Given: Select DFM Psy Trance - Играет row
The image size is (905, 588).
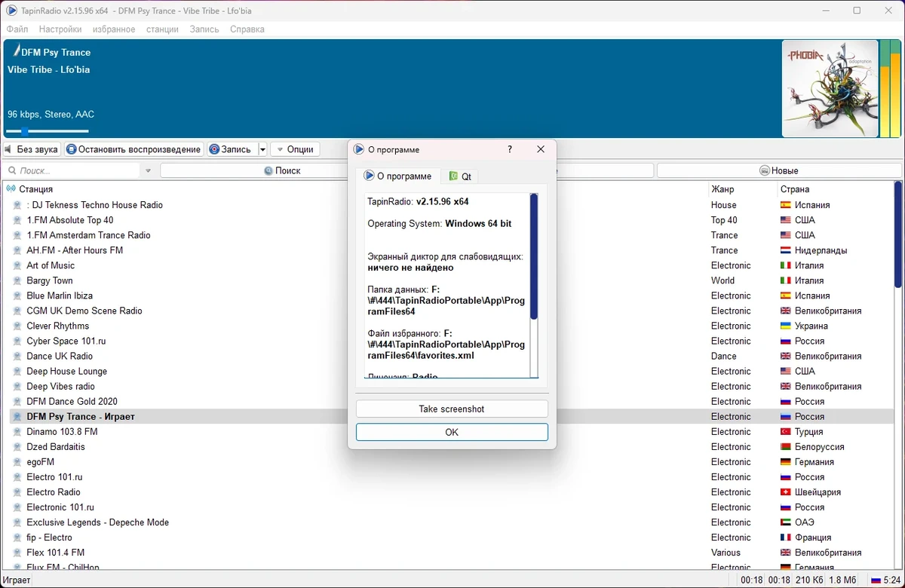Looking at the screenshot, I should 451,417.
